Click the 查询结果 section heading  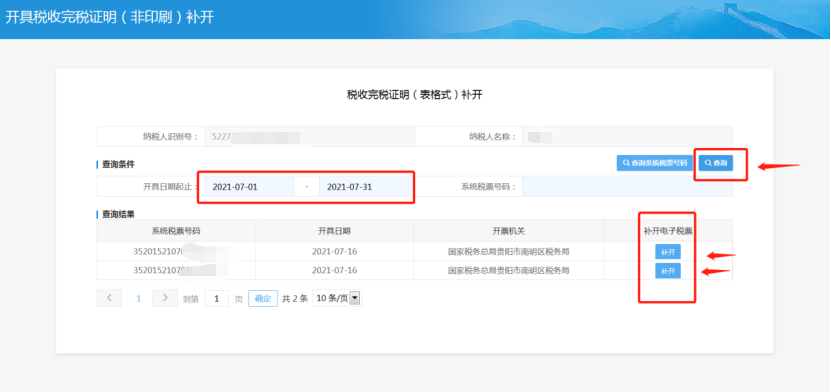118,215
